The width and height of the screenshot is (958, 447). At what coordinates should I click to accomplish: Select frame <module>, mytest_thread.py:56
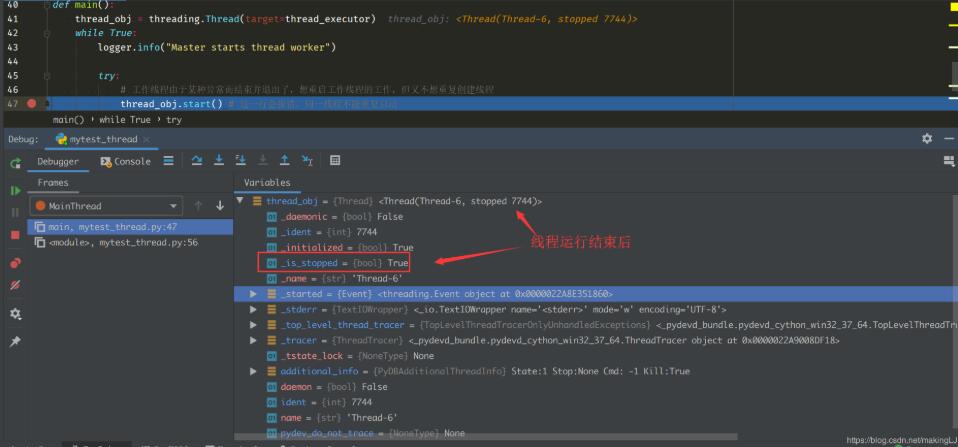tap(130, 242)
